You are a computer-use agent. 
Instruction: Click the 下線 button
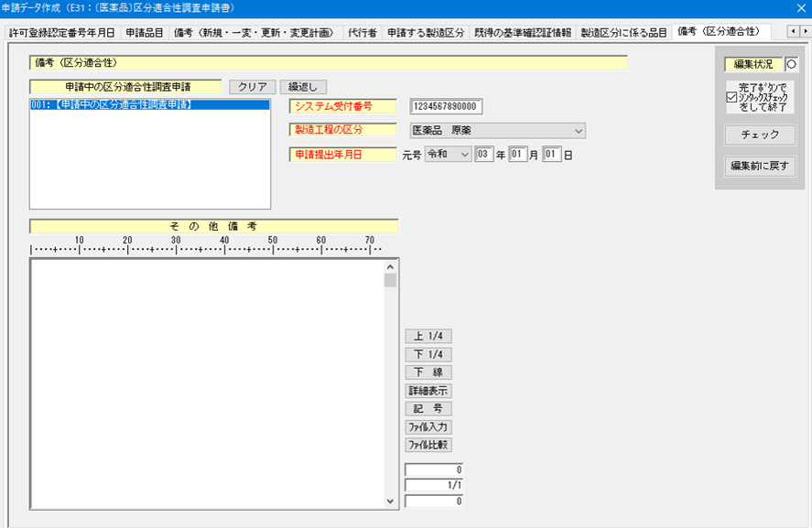pos(428,372)
